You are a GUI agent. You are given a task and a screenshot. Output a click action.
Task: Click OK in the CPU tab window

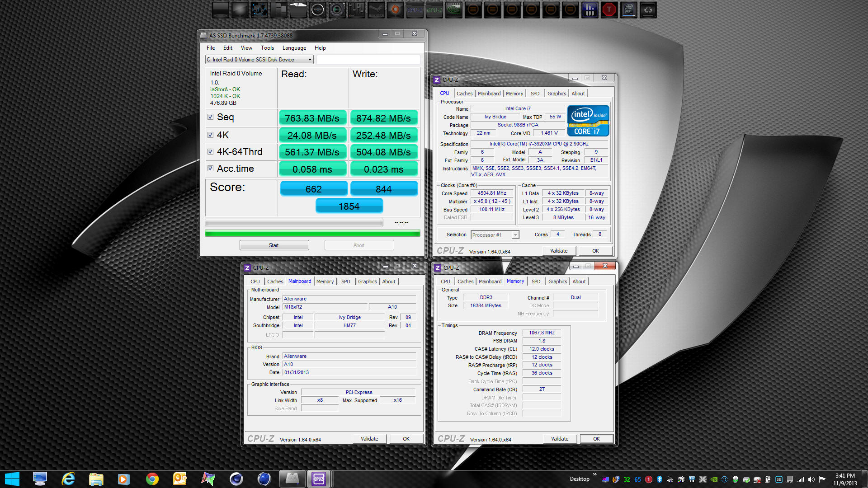click(595, 251)
